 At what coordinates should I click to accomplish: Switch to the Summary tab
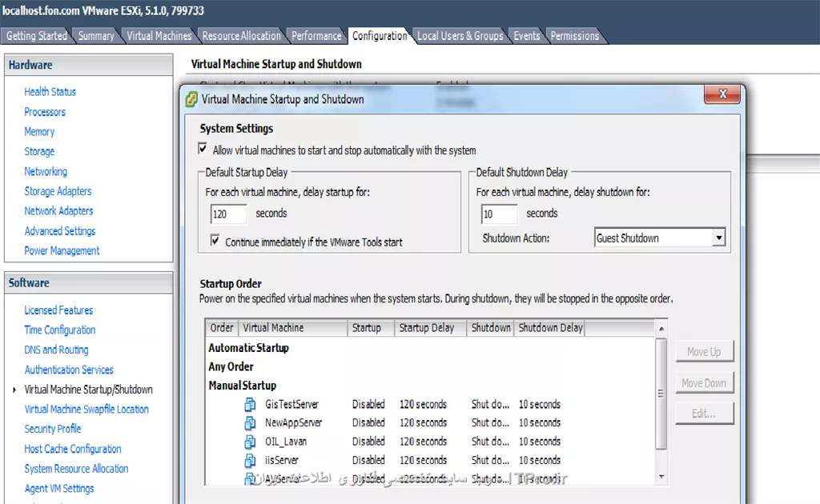tap(96, 36)
